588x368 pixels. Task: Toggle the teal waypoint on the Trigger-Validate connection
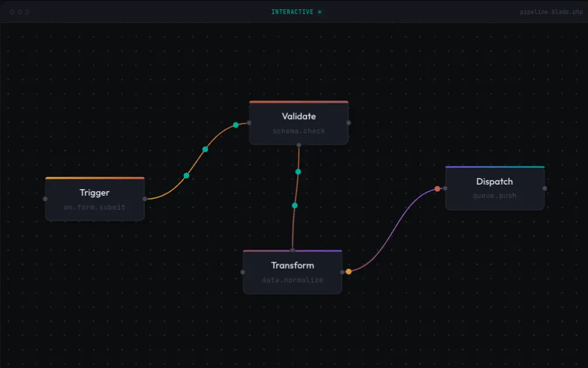tap(205, 150)
